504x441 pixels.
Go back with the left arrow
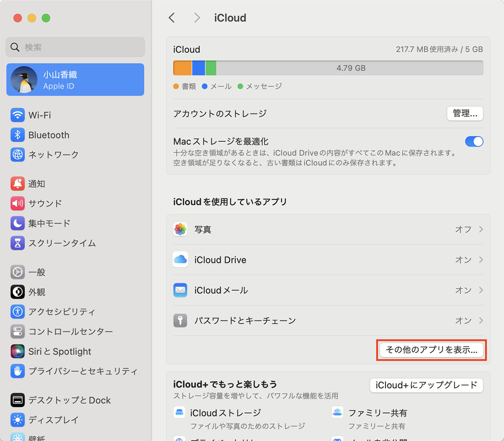point(171,18)
